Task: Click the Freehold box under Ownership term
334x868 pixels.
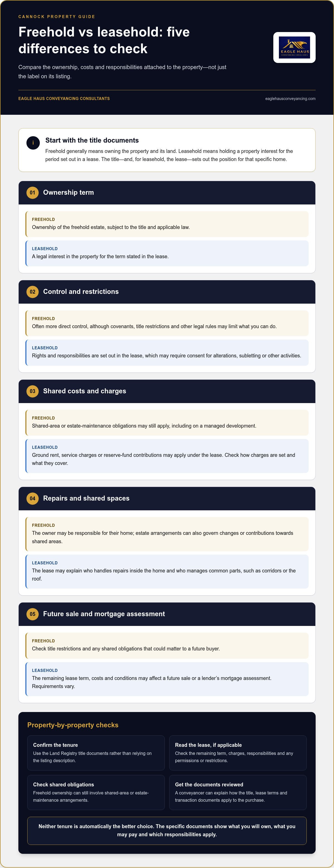Action: [167, 224]
